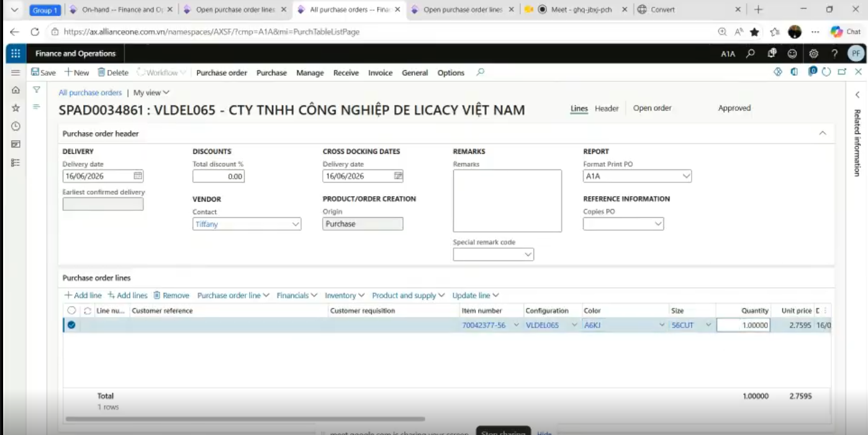Open Favorites star in left sidebar
This screenshot has width=868, height=435.
point(16,108)
